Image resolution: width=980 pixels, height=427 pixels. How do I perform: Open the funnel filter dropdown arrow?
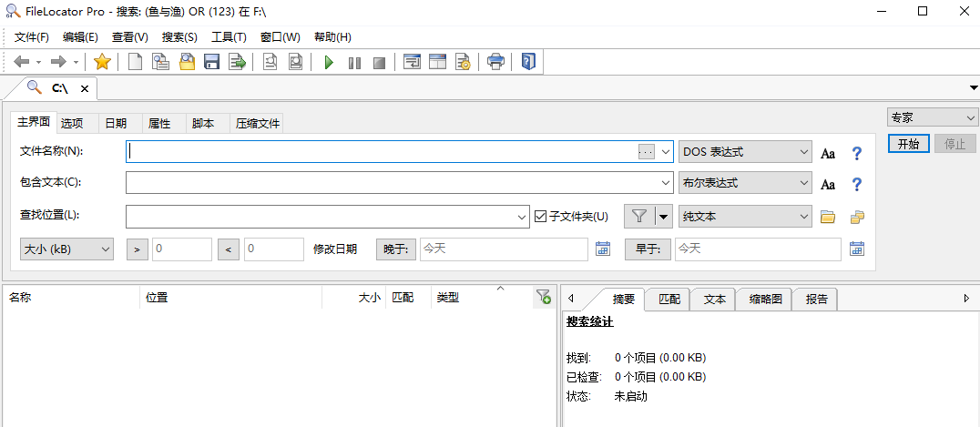[663, 217]
